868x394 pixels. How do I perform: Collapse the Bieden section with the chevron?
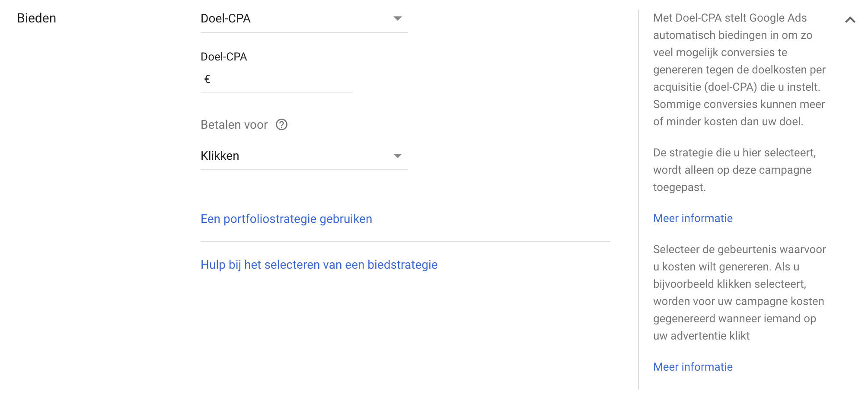[x=850, y=20]
